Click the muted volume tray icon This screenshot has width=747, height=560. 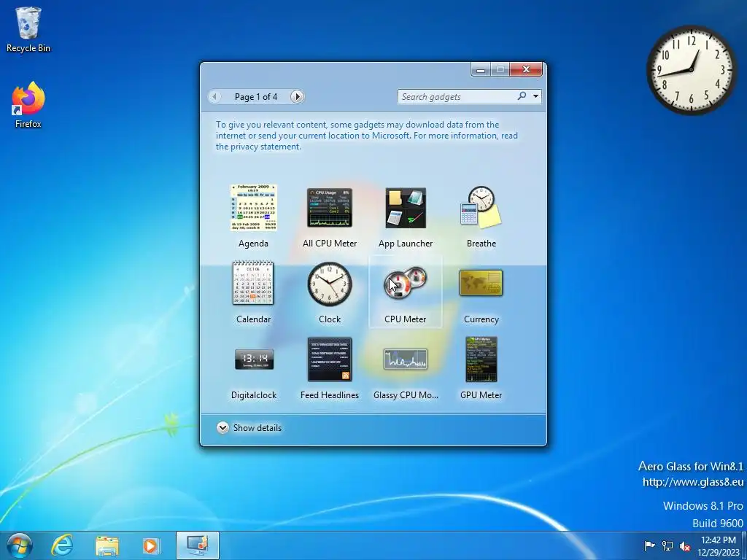685,546
